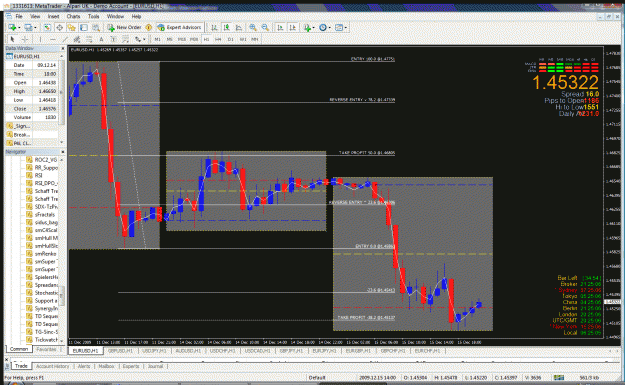Open the Tools menu

pos(93,16)
